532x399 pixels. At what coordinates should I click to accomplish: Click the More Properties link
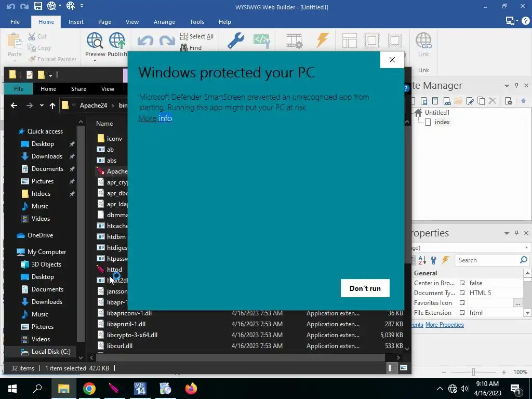tap(445, 325)
